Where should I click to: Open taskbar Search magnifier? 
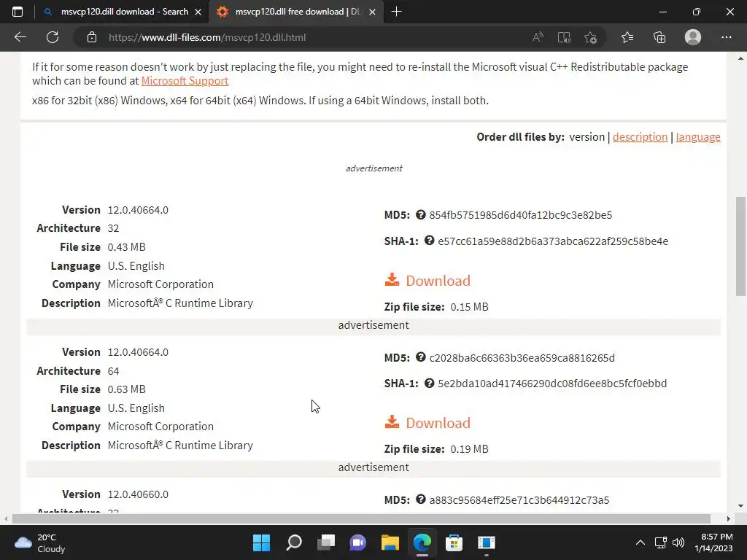pos(293,542)
